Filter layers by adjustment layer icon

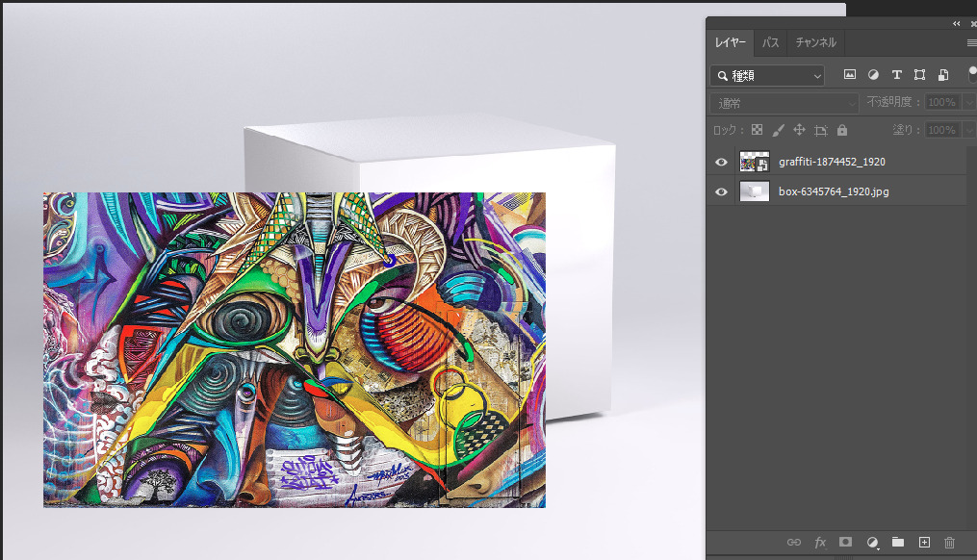[873, 75]
